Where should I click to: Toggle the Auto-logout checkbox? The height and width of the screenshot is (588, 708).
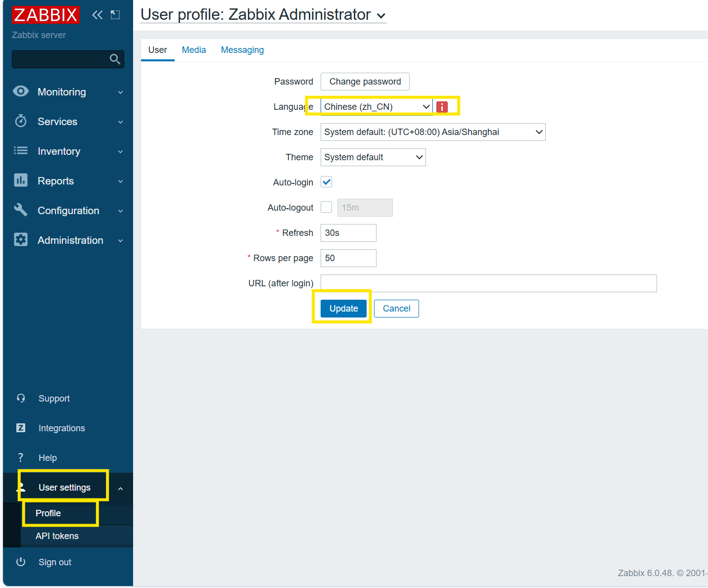(327, 207)
